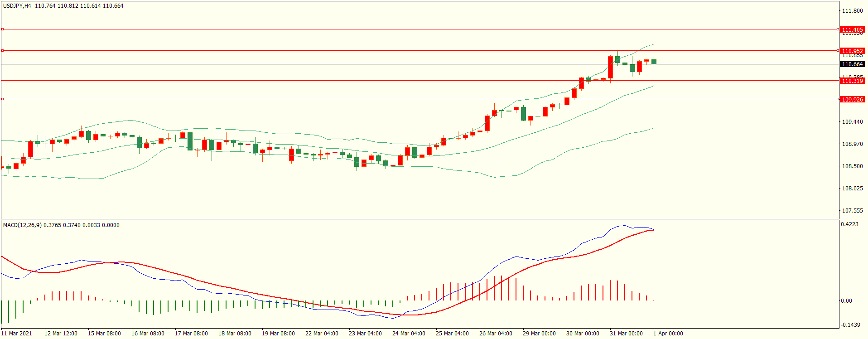868x339 pixels.
Task: Click the 18 Mar 08:00 time label
Action: pos(235,334)
